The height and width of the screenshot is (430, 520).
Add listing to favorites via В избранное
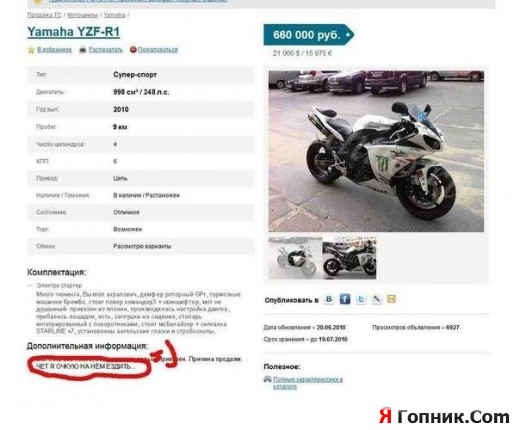tap(54, 50)
